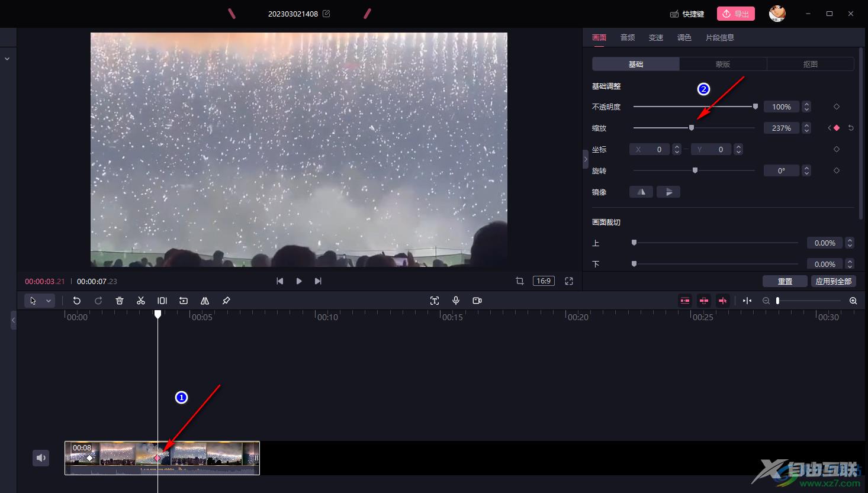
Task: Click the 不透明度 slider handle
Action: [x=756, y=107]
